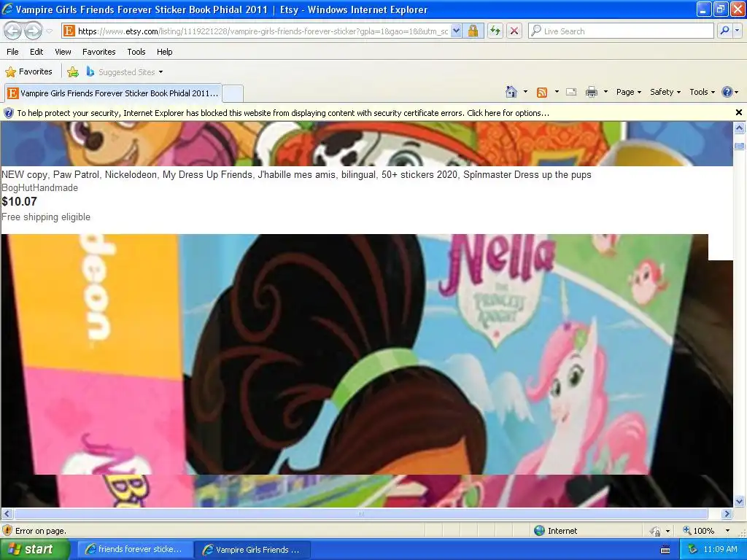The height and width of the screenshot is (560, 747).
Task: Click the search magnifier button
Action: click(724, 31)
